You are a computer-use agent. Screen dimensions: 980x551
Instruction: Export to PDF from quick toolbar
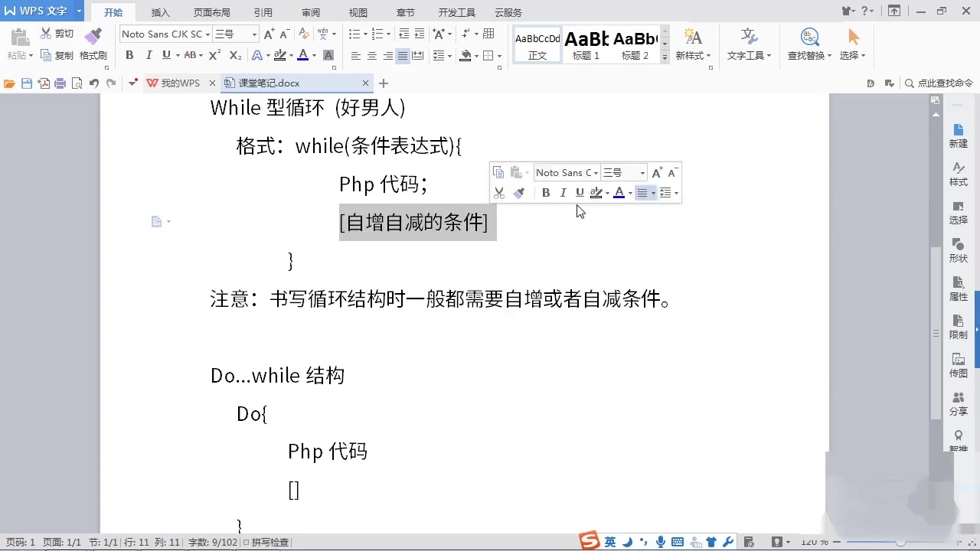click(x=44, y=83)
